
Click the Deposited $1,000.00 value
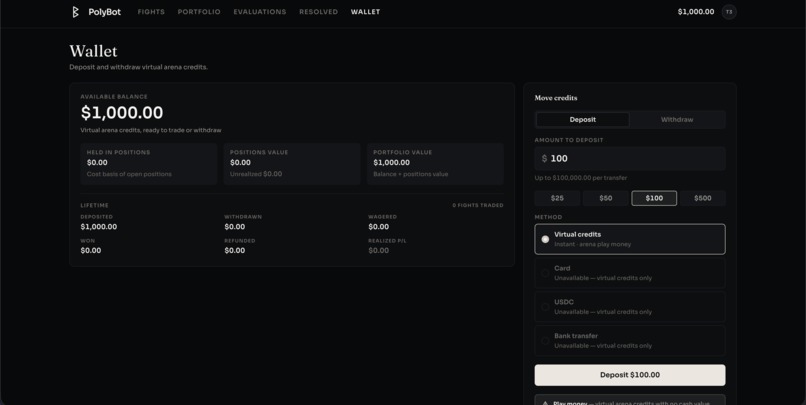coord(99,227)
